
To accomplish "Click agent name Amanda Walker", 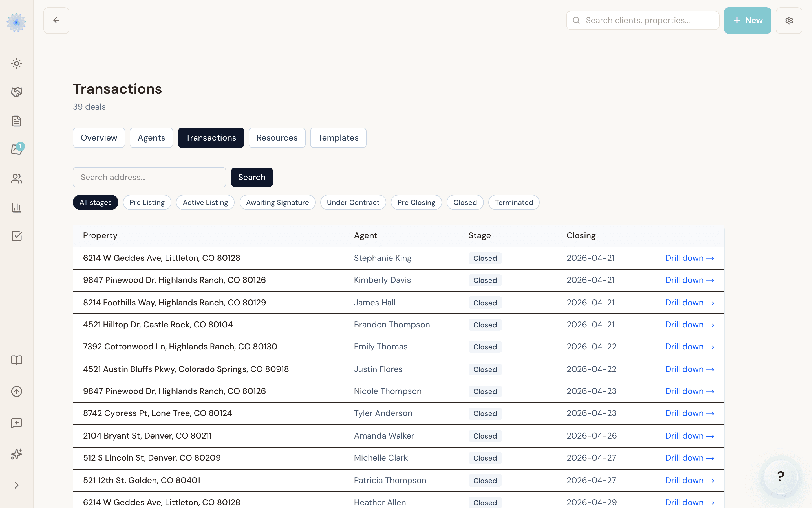I will point(384,436).
